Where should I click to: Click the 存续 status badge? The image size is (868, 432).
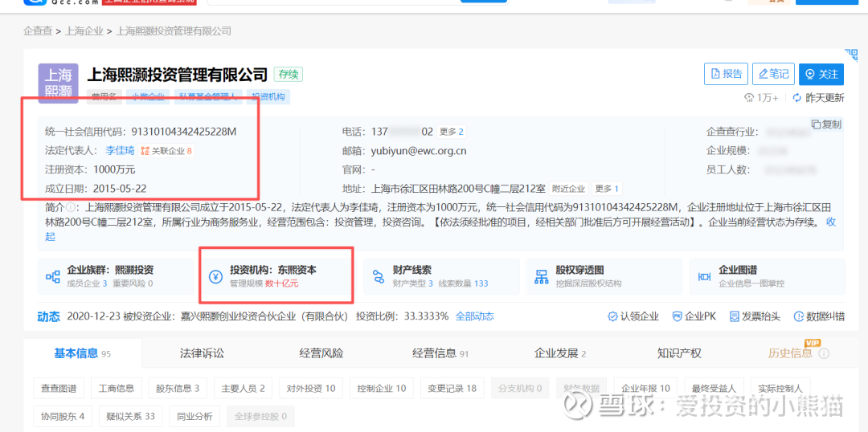click(x=289, y=74)
